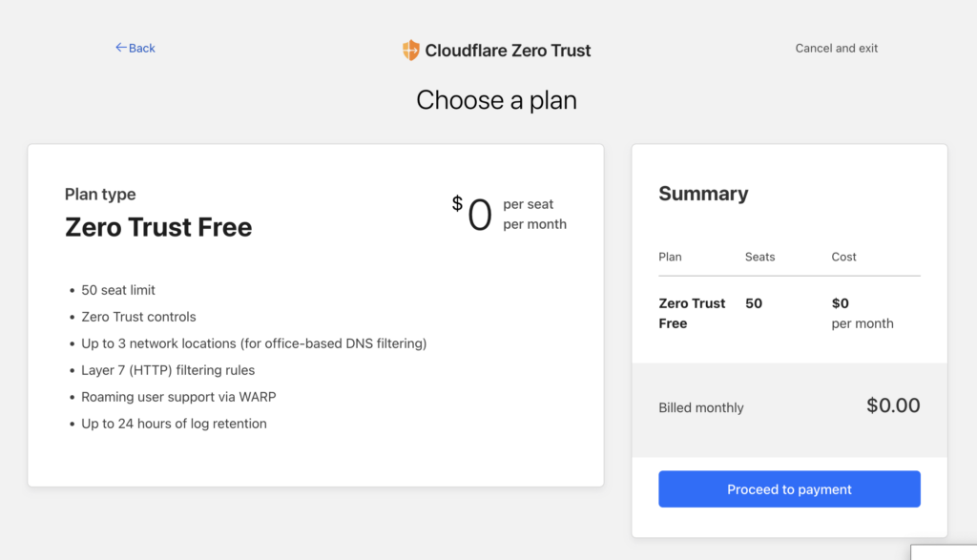The width and height of the screenshot is (977, 560).
Task: Click the Cost column header
Action: [843, 257]
